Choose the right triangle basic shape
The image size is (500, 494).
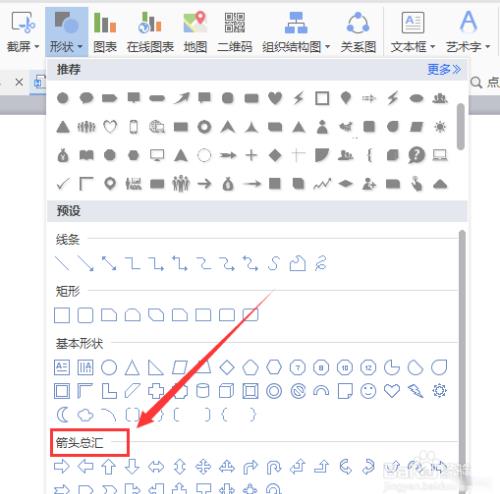156,367
